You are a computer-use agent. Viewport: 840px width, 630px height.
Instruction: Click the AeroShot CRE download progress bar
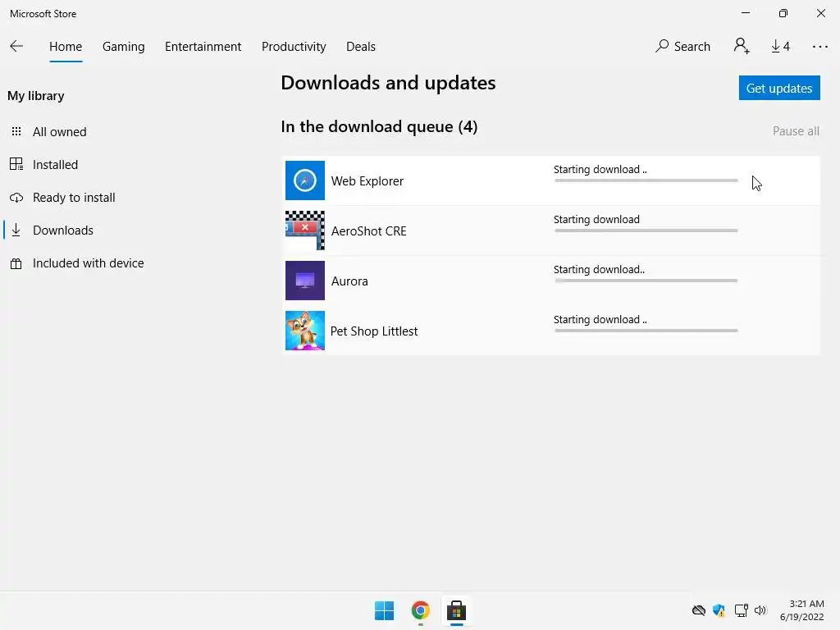[x=646, y=231]
